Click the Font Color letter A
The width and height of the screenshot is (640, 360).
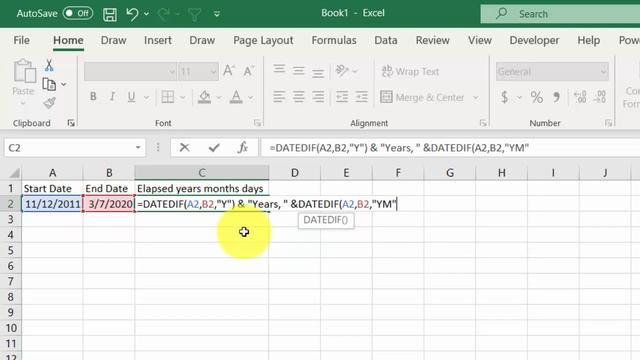[236, 97]
